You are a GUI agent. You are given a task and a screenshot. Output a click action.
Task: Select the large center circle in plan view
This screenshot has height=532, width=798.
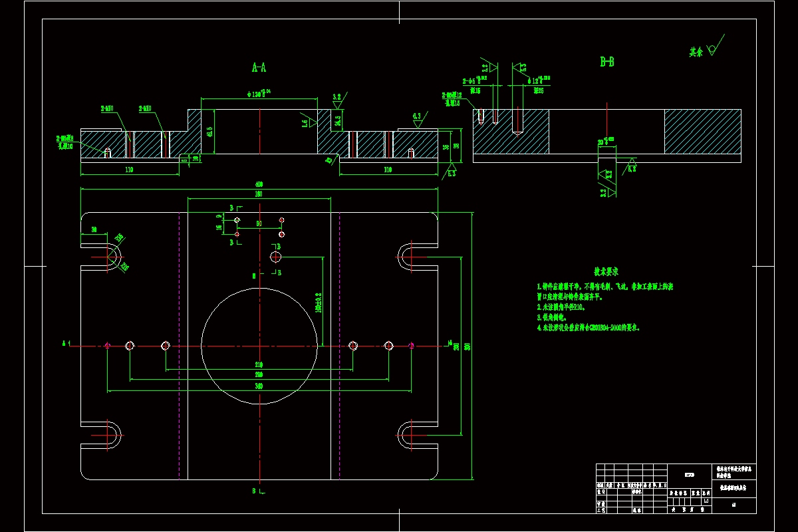click(x=259, y=346)
